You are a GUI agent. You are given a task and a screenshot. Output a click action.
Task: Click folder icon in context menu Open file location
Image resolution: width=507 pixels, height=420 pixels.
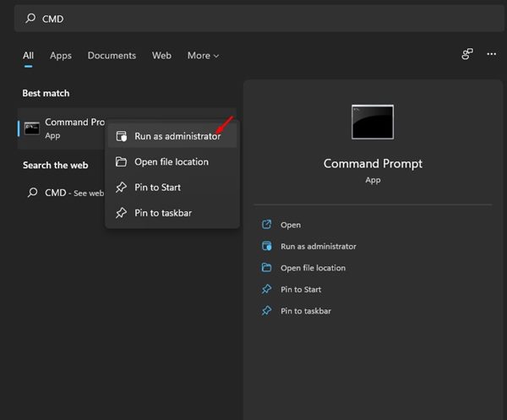[x=121, y=161]
